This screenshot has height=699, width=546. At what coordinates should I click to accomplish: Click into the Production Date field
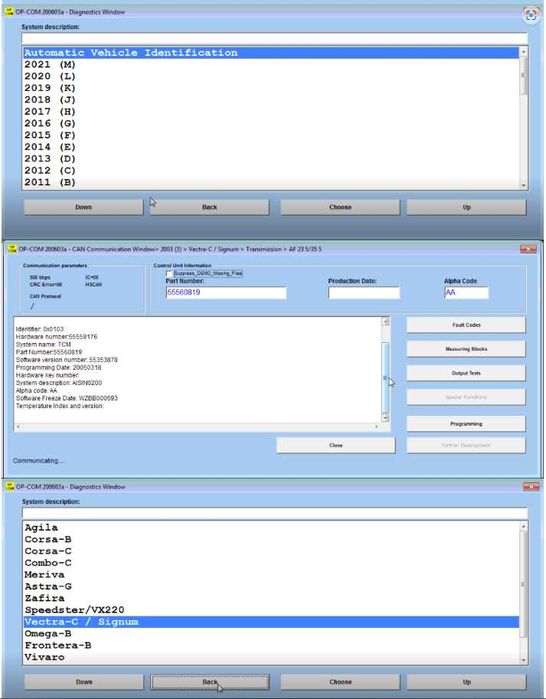[364, 293]
